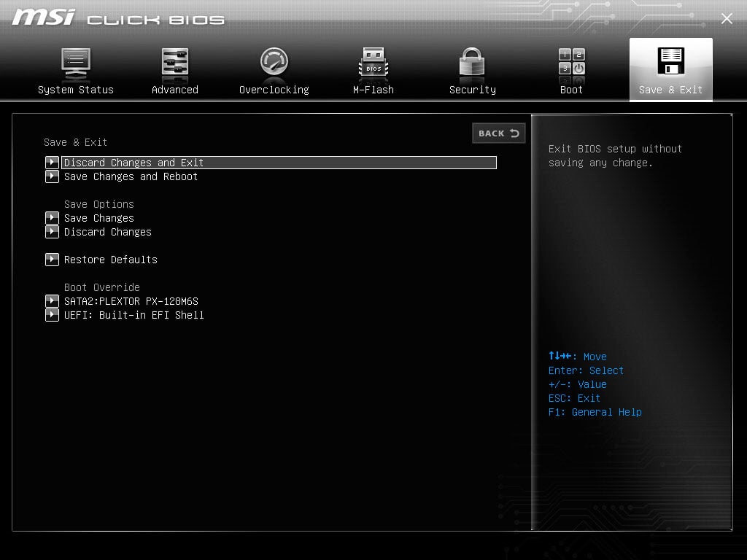Open the Overclocking gauge icon
This screenshot has height=560, width=747.
274,61
